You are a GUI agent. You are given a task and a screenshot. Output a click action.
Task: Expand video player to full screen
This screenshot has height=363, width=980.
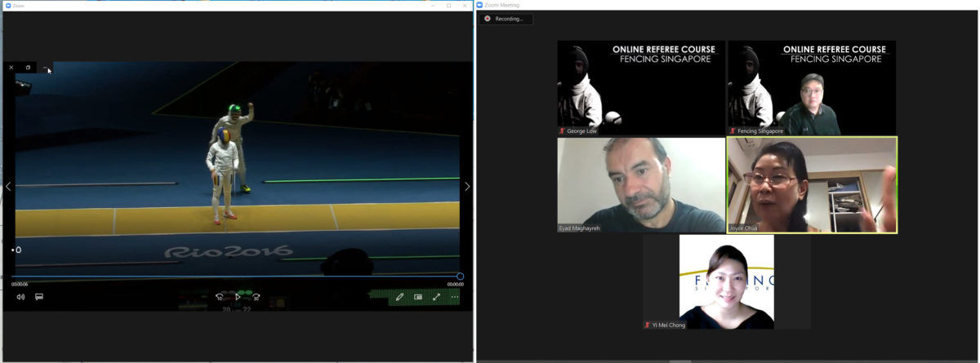436,297
